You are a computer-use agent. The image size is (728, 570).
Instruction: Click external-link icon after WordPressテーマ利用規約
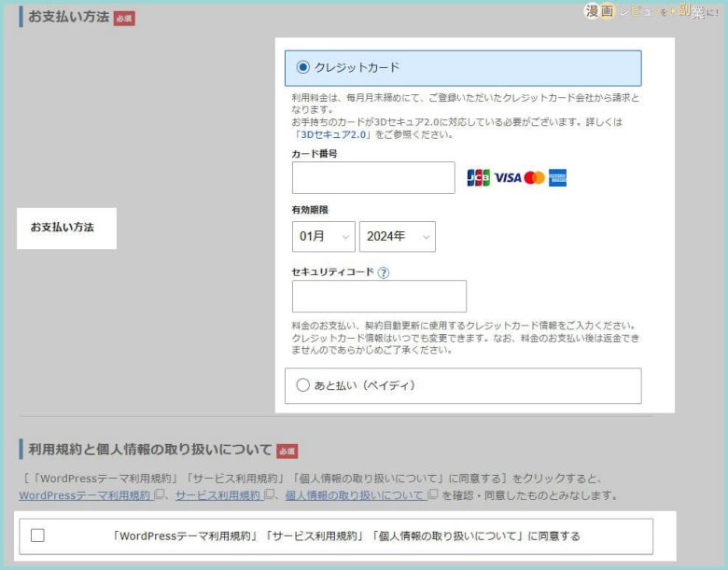click(159, 495)
